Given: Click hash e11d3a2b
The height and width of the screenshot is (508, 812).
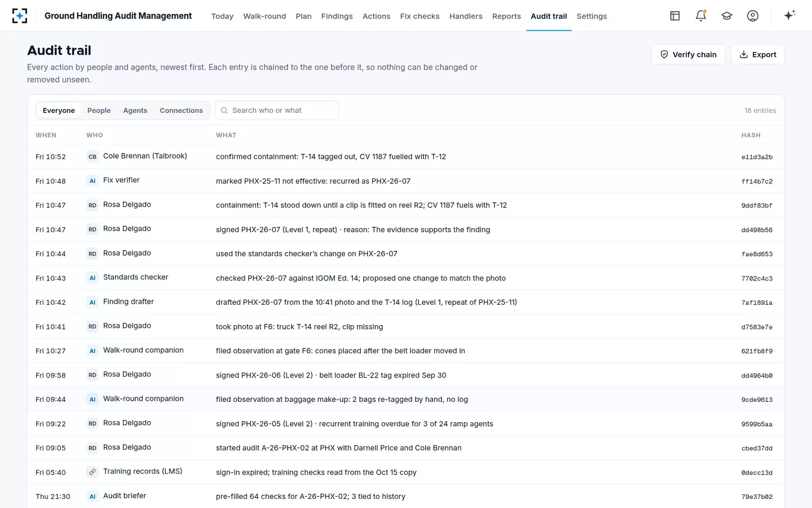Looking at the screenshot, I should click(757, 157).
